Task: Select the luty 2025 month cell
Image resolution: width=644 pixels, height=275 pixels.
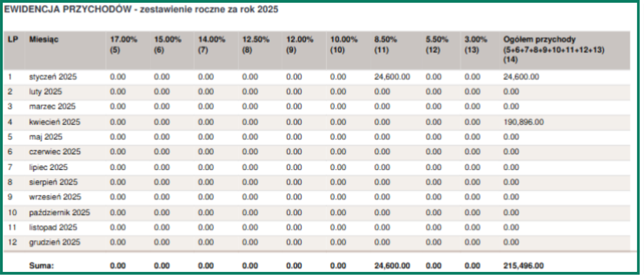Action: point(45,92)
